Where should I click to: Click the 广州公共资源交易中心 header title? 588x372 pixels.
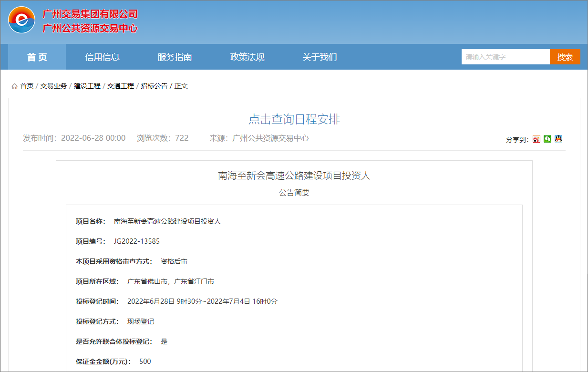tap(90, 29)
